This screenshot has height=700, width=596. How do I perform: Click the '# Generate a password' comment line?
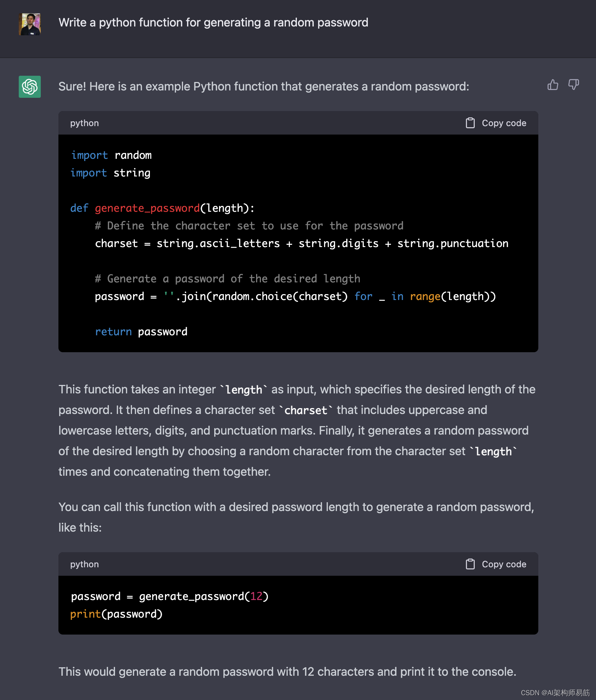(227, 279)
